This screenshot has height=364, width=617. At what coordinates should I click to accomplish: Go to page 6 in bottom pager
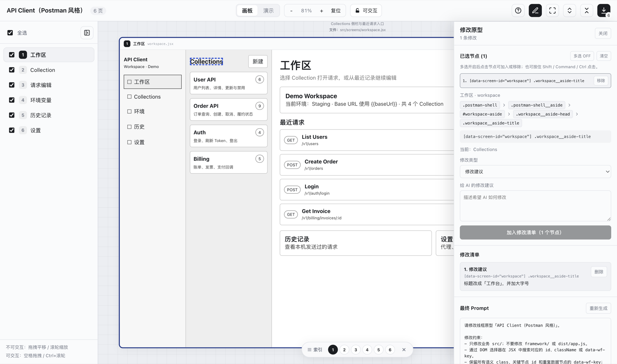click(x=390, y=350)
